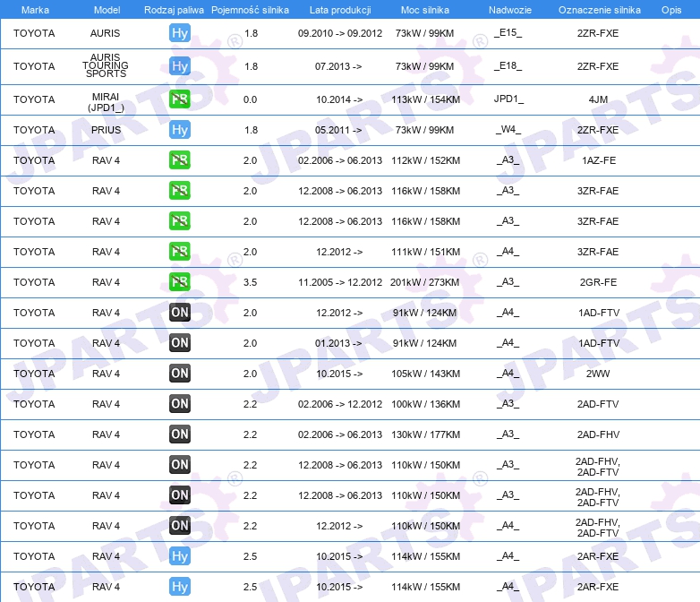Click the 2ZR-FXE engine cell in the PRIUS row
700x602 pixels.
click(x=598, y=130)
